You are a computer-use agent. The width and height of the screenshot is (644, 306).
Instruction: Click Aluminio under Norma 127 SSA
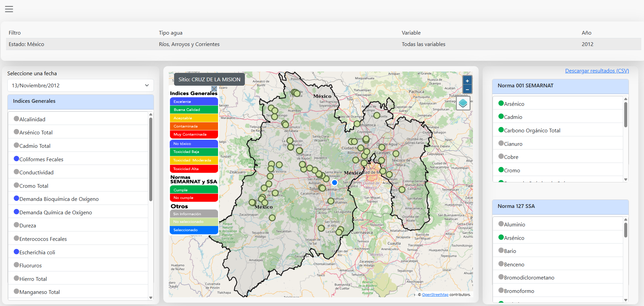[558, 224]
